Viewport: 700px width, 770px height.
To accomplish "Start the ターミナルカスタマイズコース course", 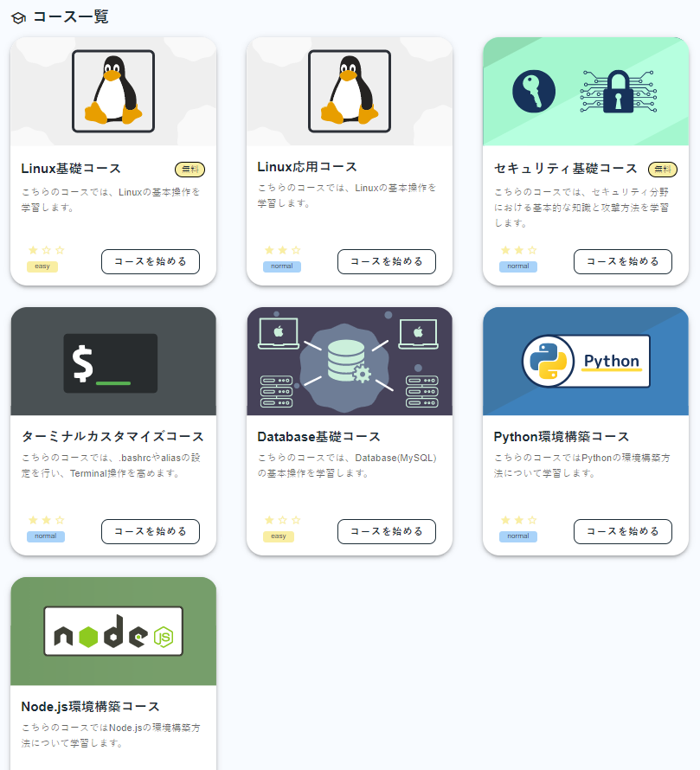I will click(x=151, y=531).
